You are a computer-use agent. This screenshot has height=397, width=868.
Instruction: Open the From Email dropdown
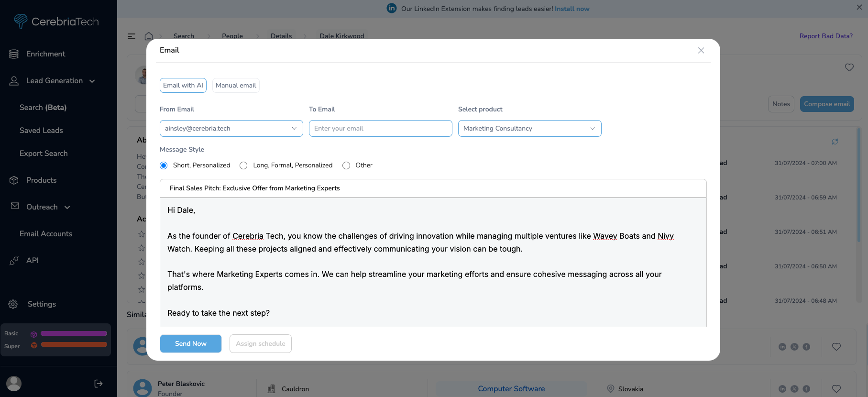tap(231, 128)
